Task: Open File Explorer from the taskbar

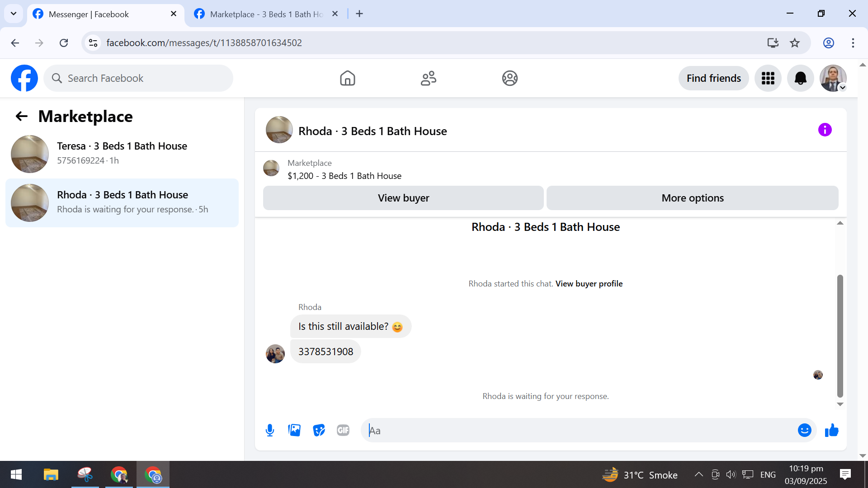Action: pyautogui.click(x=51, y=474)
